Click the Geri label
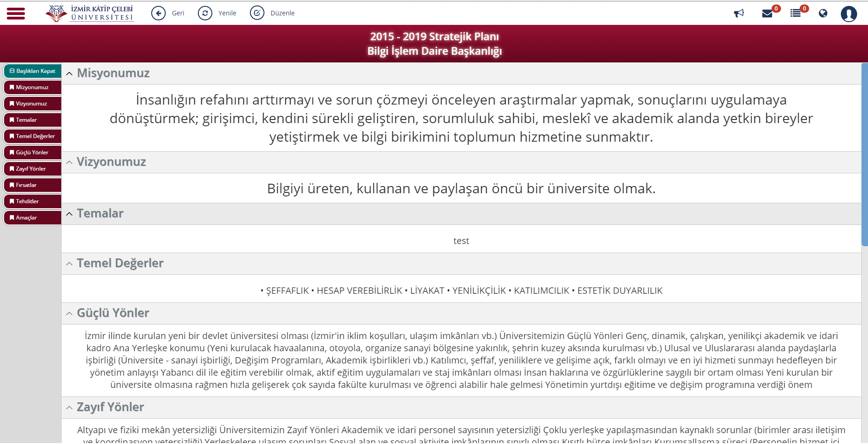The width and height of the screenshot is (868, 444). (x=178, y=13)
